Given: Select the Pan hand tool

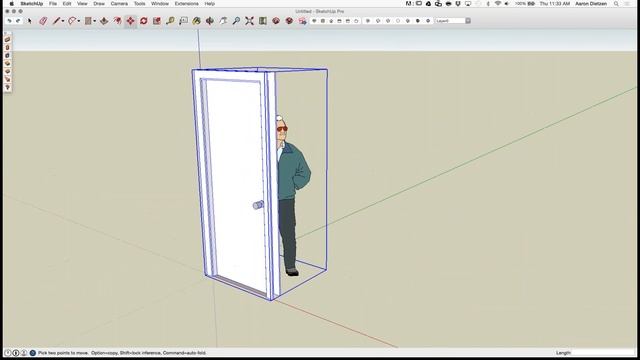Looking at the screenshot, I should (x=223, y=21).
